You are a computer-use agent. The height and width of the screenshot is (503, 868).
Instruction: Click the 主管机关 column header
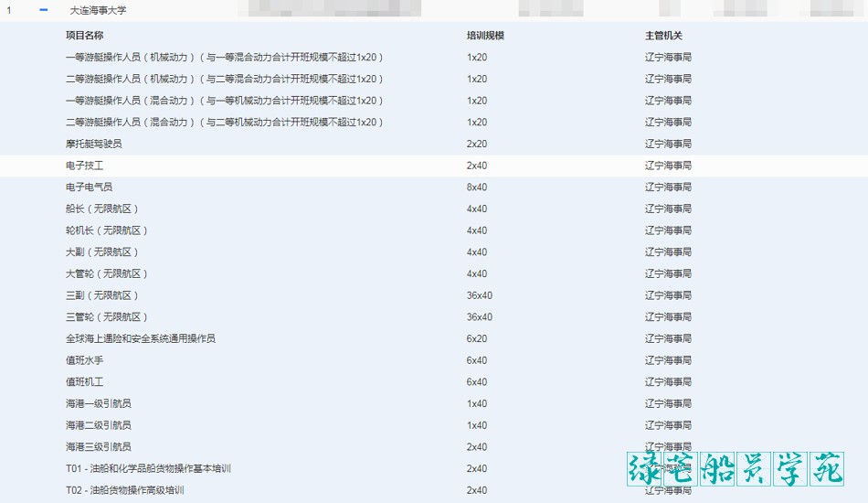tap(663, 36)
